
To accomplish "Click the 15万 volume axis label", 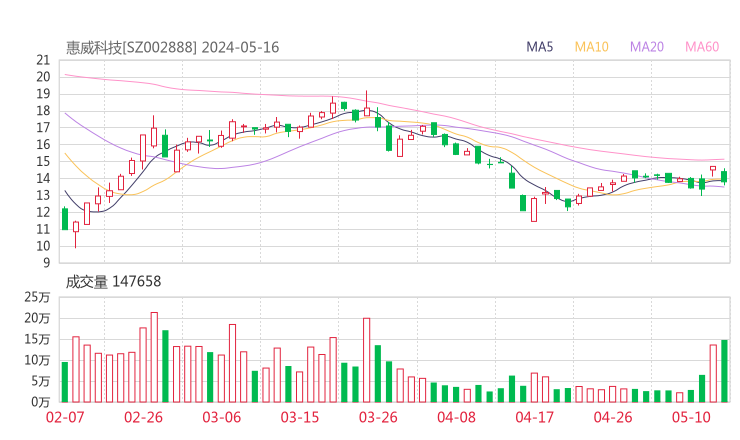I will pyautogui.click(x=37, y=339).
